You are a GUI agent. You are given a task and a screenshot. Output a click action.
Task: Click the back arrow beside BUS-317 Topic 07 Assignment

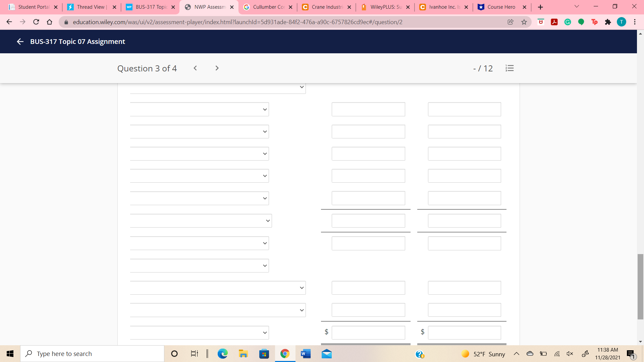20,42
